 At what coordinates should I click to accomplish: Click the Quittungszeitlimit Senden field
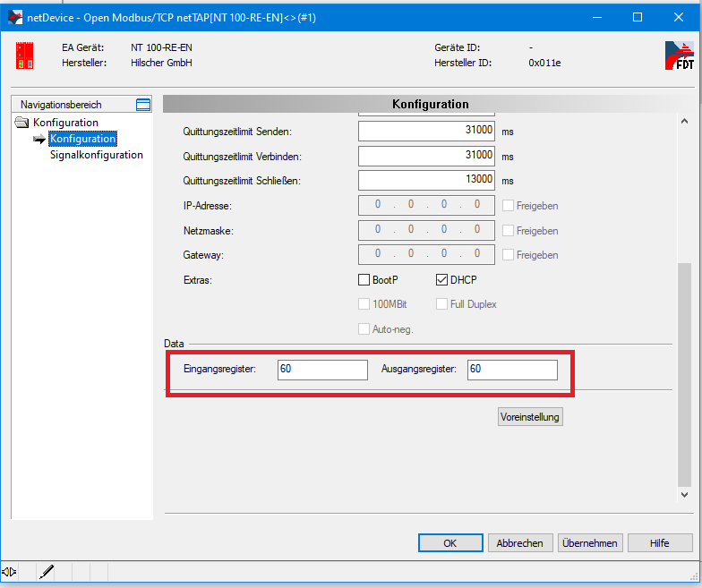click(427, 132)
